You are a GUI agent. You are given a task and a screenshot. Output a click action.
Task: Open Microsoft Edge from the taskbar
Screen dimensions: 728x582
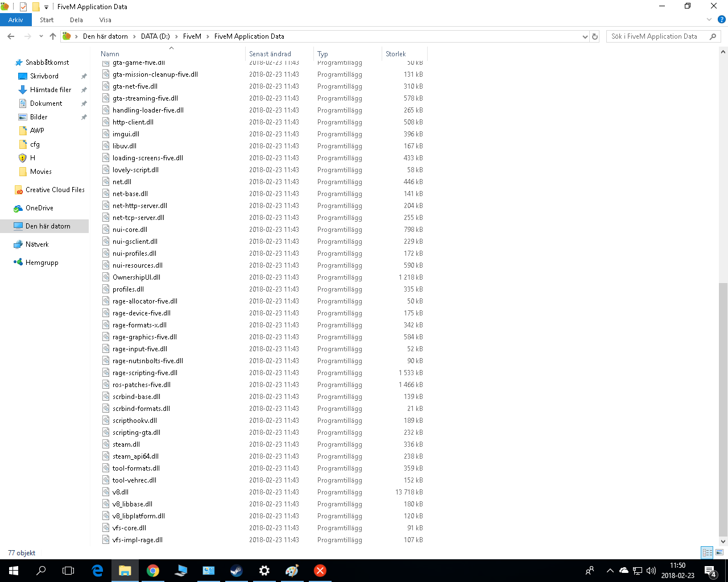(x=97, y=571)
